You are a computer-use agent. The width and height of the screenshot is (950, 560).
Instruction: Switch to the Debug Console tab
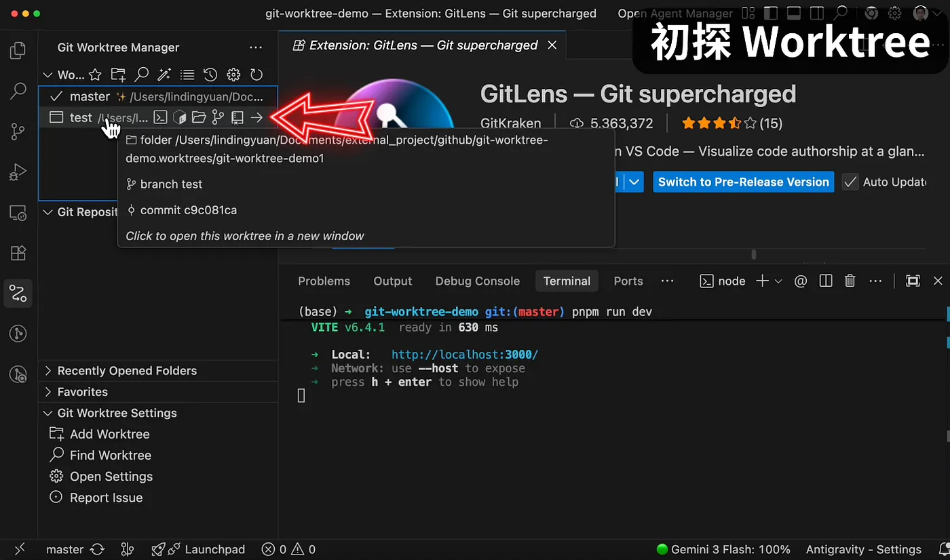(477, 281)
